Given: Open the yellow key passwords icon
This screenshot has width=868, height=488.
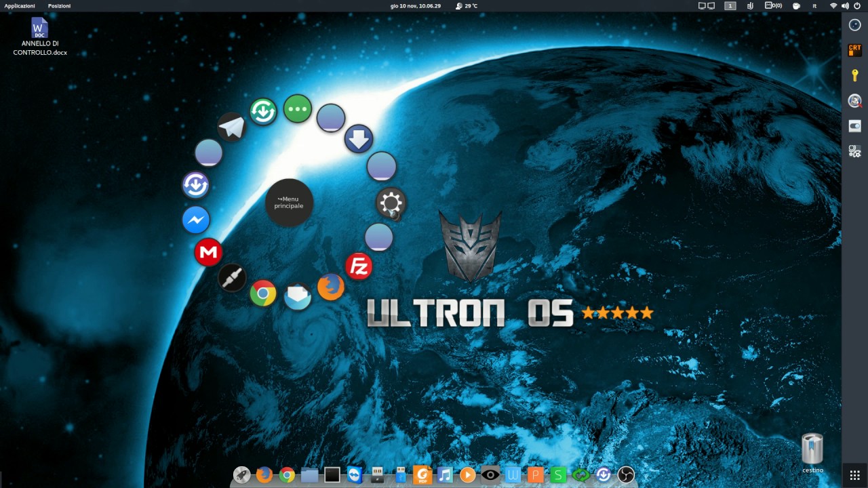Looking at the screenshot, I should 854,75.
